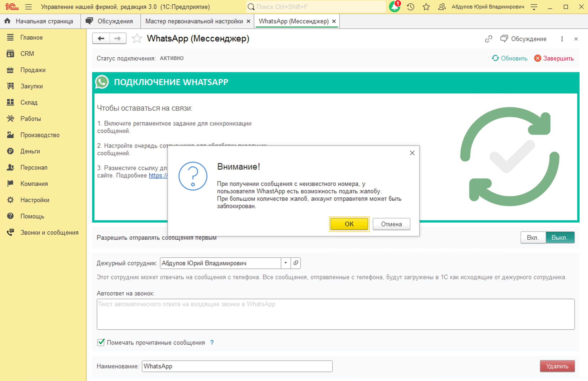This screenshot has height=381, width=588.
Task: Uncheck Помечать прочитанные сообщения checkbox
Action: (101, 342)
